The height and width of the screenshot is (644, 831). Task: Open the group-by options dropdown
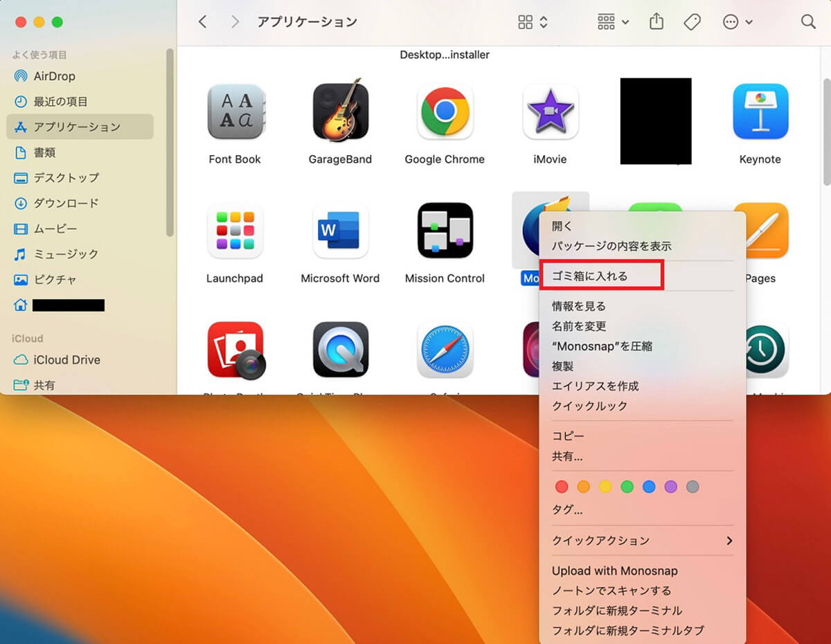pyautogui.click(x=614, y=22)
